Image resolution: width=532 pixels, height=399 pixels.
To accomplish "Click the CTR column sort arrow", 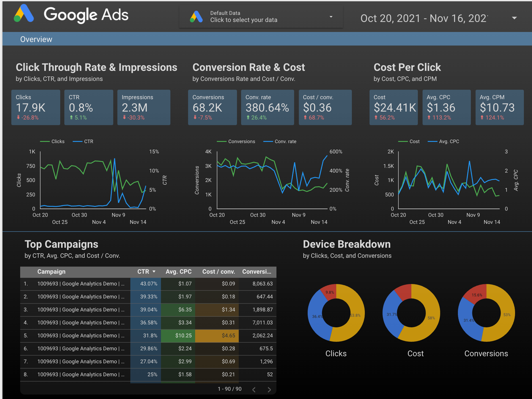I will coord(154,272).
